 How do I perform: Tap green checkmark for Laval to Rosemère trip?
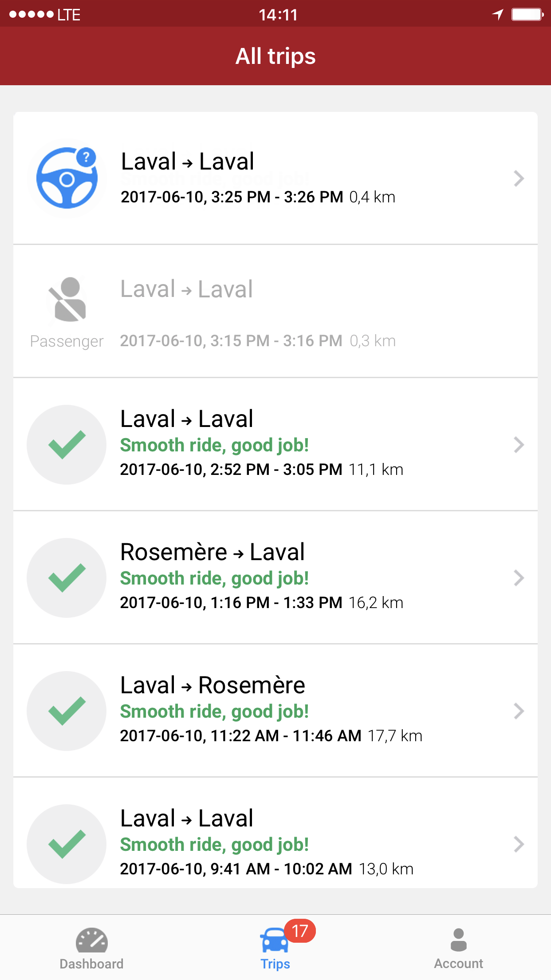pos(67,711)
